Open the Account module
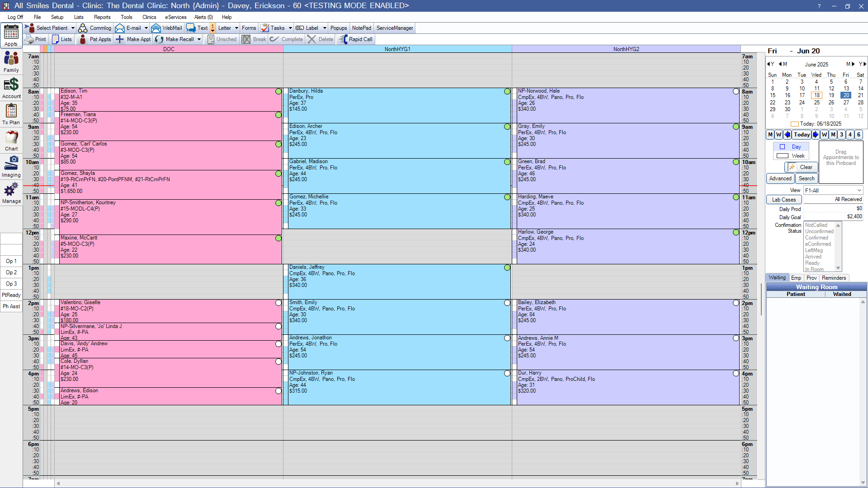 [11, 88]
